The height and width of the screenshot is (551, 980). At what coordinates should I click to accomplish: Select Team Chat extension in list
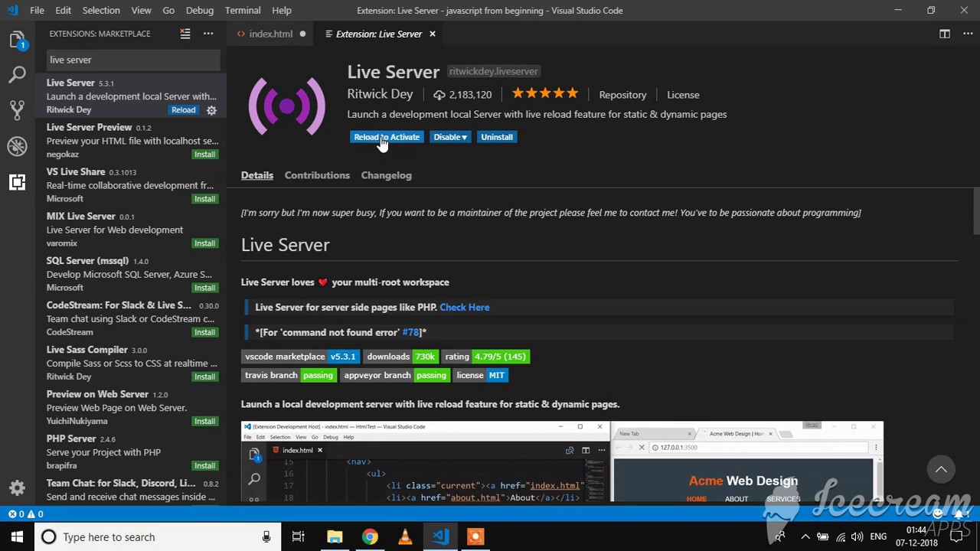(131, 491)
